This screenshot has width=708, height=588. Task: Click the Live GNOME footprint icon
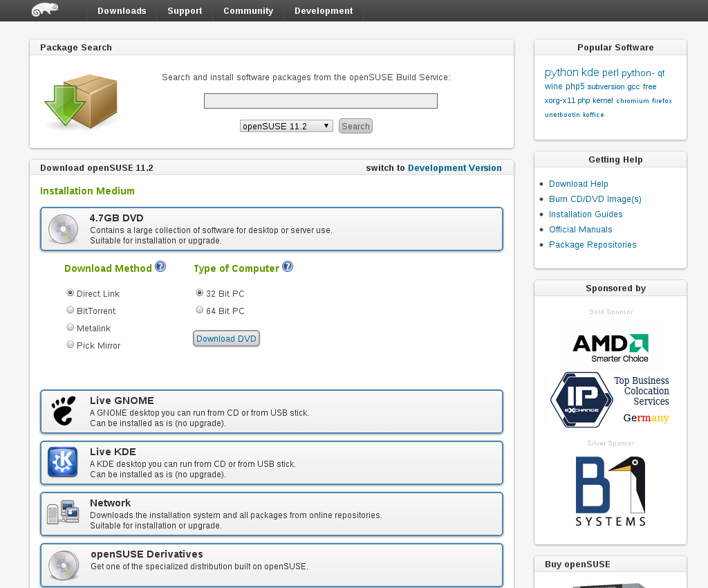coord(63,411)
